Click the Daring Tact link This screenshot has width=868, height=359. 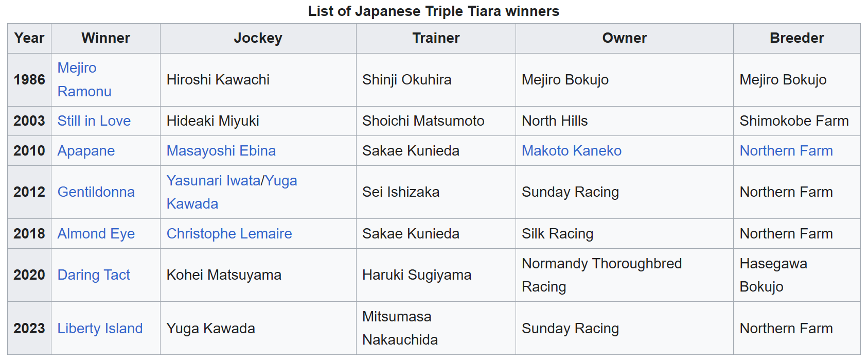click(94, 275)
